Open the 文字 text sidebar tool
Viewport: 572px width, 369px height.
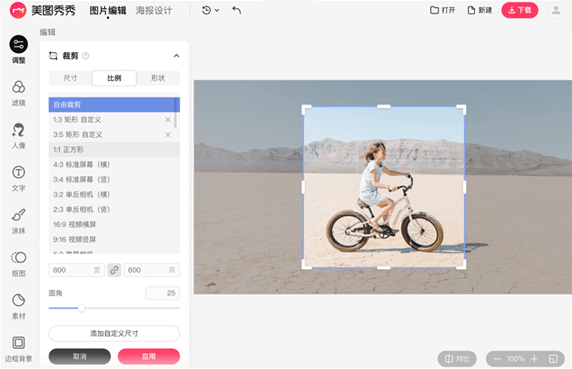tap(19, 179)
